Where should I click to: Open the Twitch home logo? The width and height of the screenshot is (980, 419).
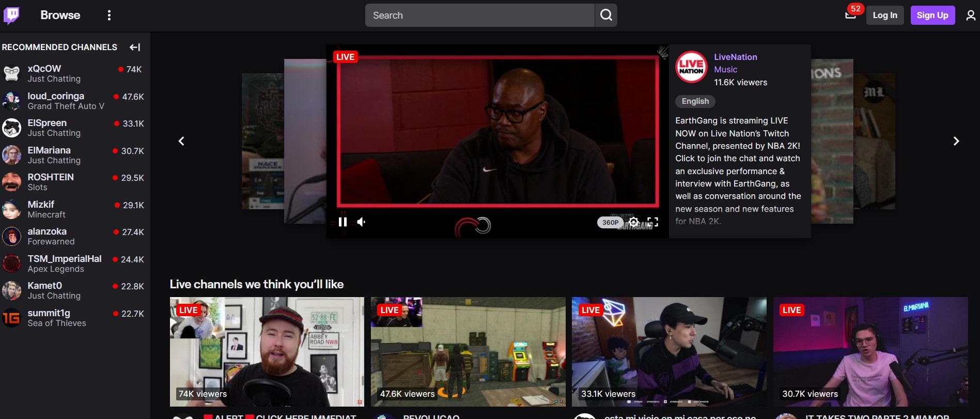pos(11,15)
